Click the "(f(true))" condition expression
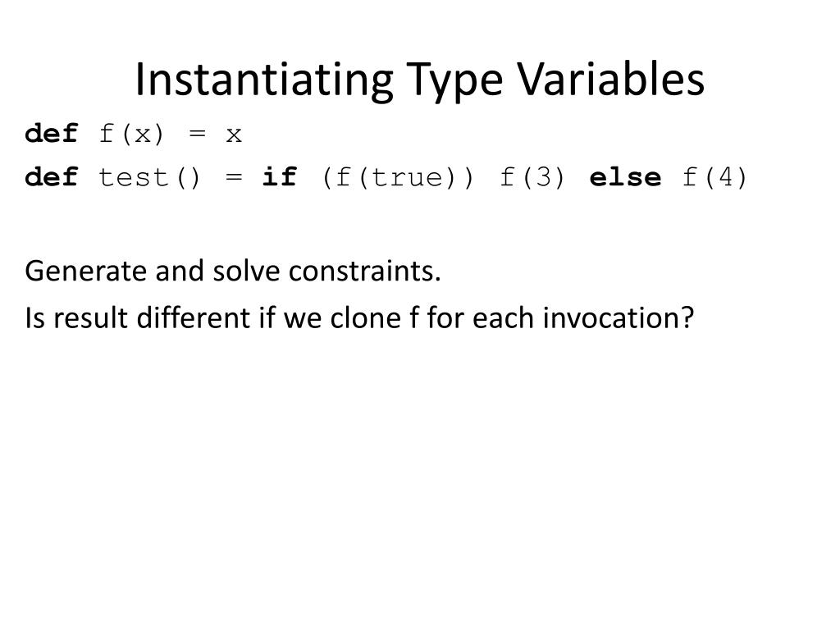 tap(398, 178)
